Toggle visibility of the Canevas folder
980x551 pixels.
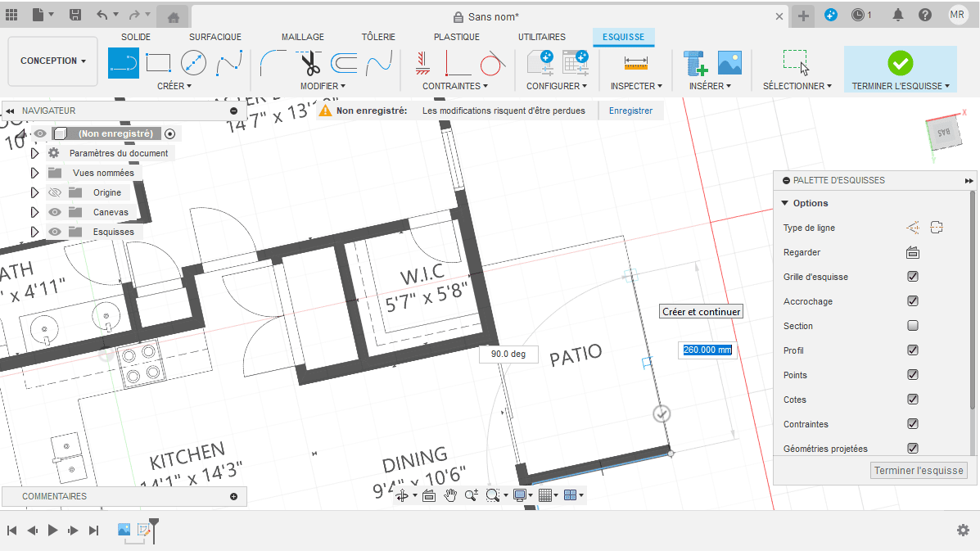pos(55,212)
